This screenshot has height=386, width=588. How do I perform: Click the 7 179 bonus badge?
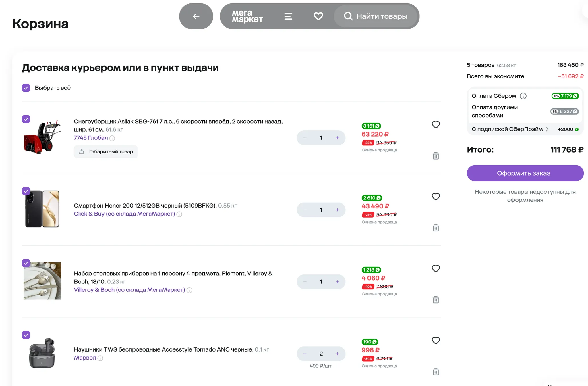pos(565,96)
